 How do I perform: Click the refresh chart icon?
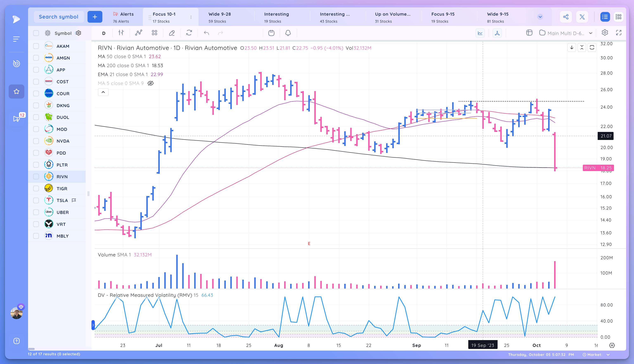click(189, 33)
